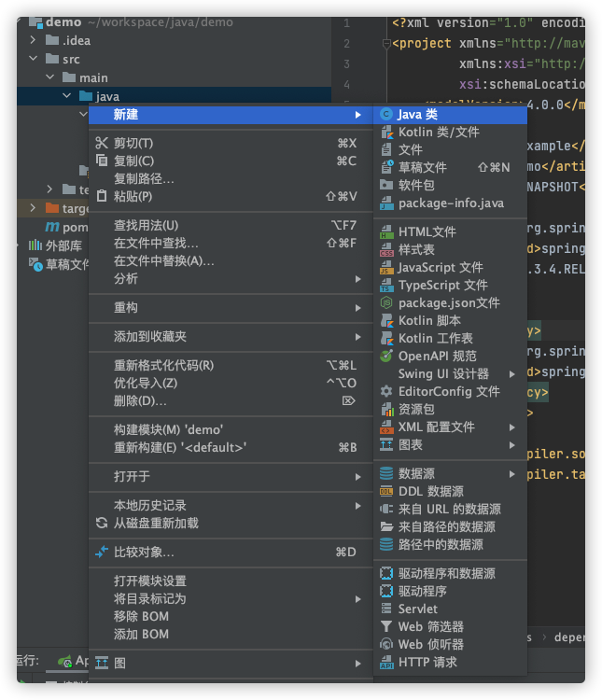The height and width of the screenshot is (700, 602).
Task: Choose 重新格式化代码 from context menu
Action: click(163, 365)
